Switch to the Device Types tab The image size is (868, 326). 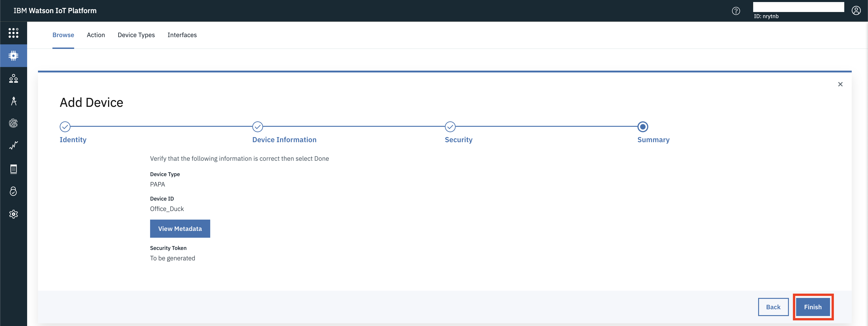coord(136,35)
